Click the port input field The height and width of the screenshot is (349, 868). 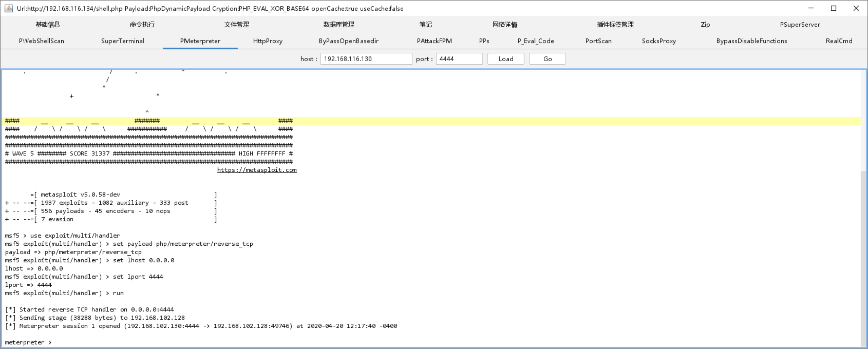tap(459, 59)
